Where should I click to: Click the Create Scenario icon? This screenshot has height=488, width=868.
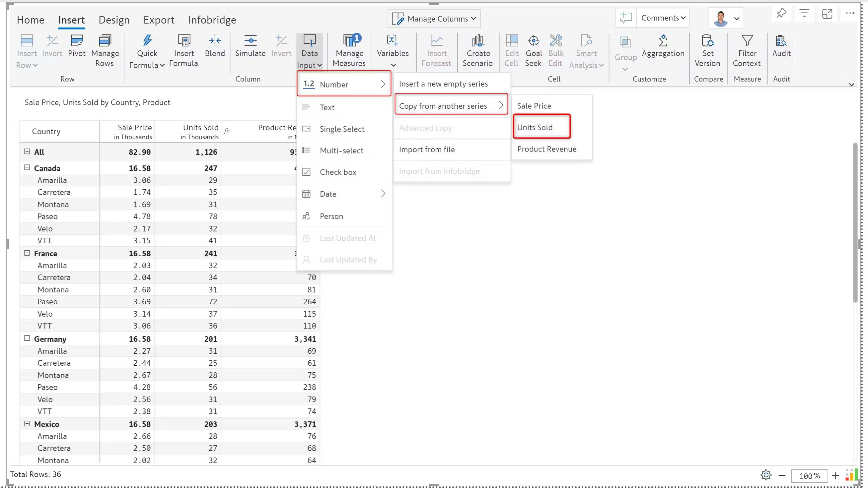click(x=477, y=41)
